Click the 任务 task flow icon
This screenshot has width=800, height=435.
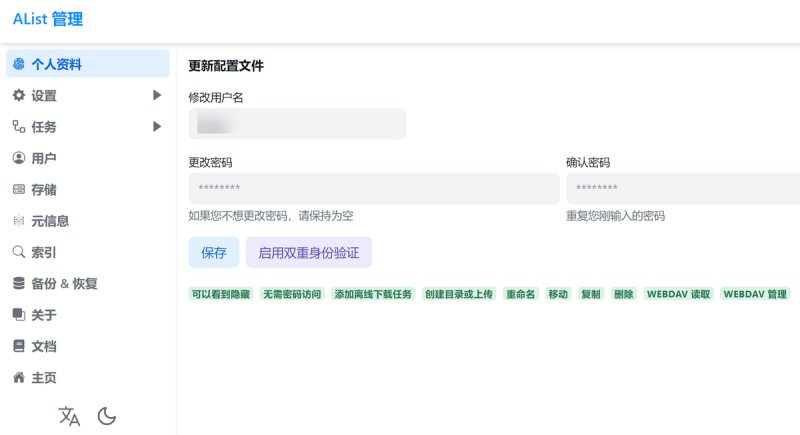click(19, 126)
